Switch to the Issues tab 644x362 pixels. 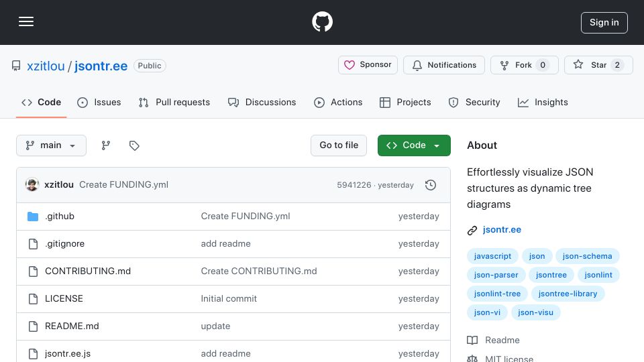click(99, 102)
